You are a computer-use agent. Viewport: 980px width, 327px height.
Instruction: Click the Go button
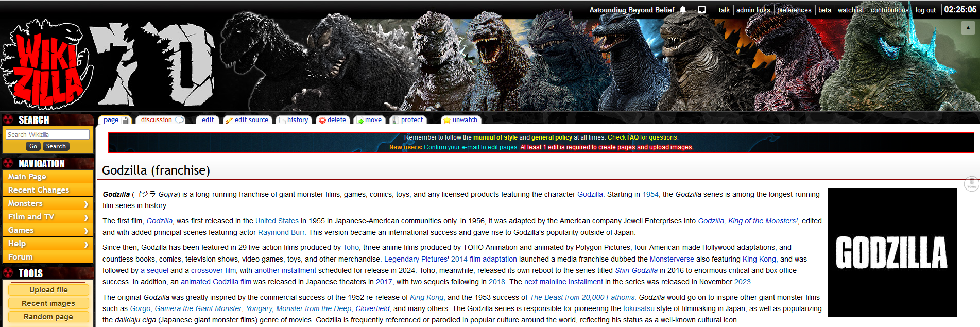tap(33, 146)
